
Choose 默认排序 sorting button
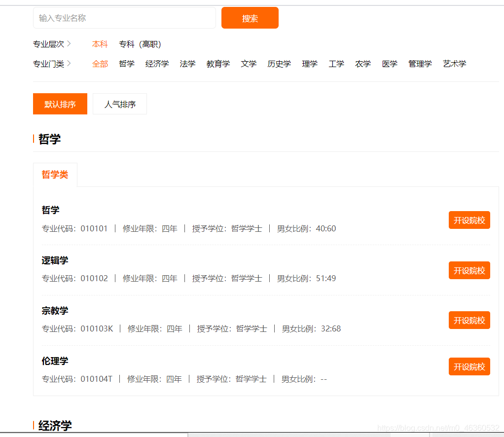60,104
